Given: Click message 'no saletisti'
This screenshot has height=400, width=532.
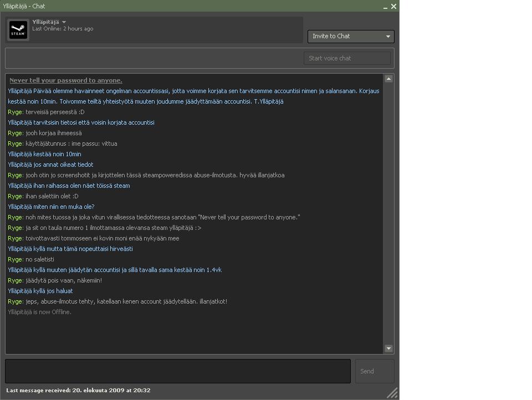Looking at the screenshot, I should tap(40, 259).
